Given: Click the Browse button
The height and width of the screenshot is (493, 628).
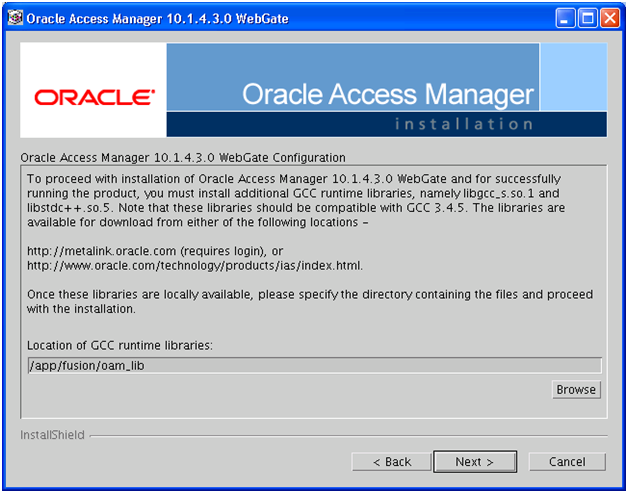Looking at the screenshot, I should [576, 390].
